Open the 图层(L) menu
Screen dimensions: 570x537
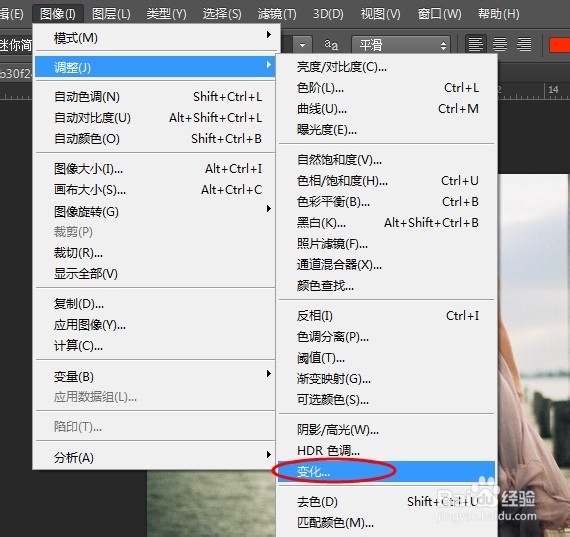(x=111, y=14)
